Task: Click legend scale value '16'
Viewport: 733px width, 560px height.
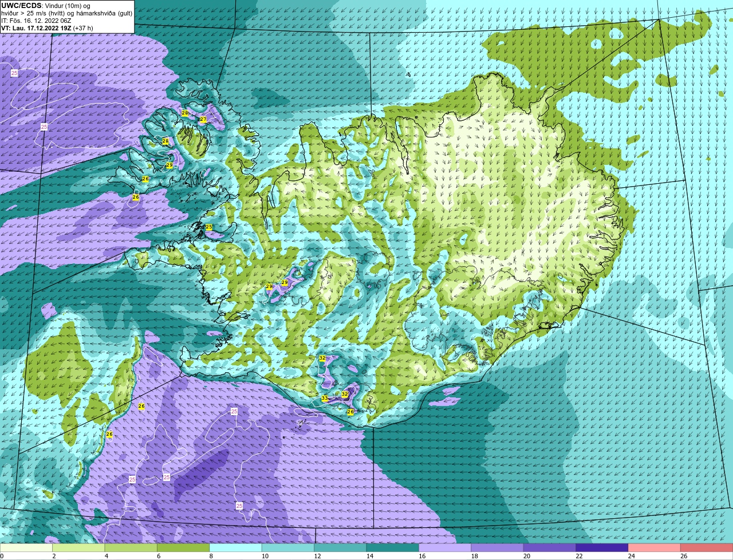Action: [x=421, y=556]
